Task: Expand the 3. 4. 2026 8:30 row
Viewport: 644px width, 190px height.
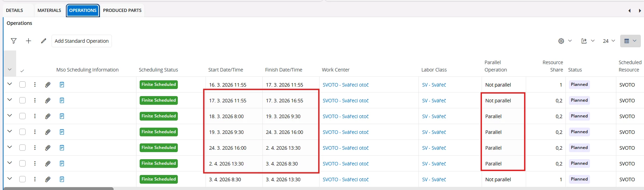Action: click(x=9, y=179)
